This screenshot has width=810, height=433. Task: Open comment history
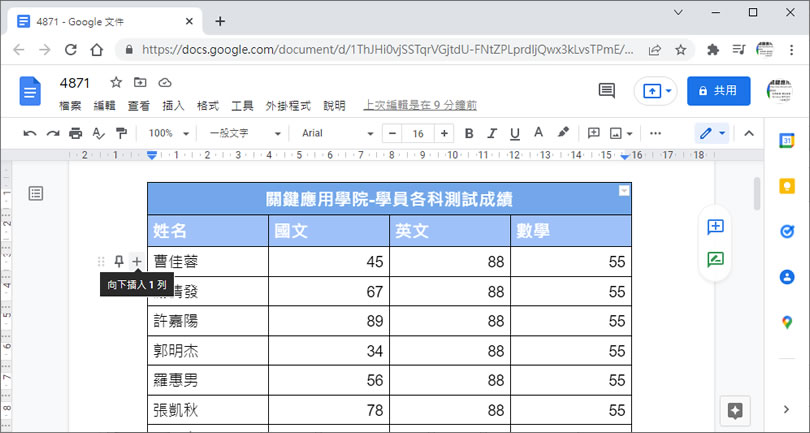coord(606,90)
